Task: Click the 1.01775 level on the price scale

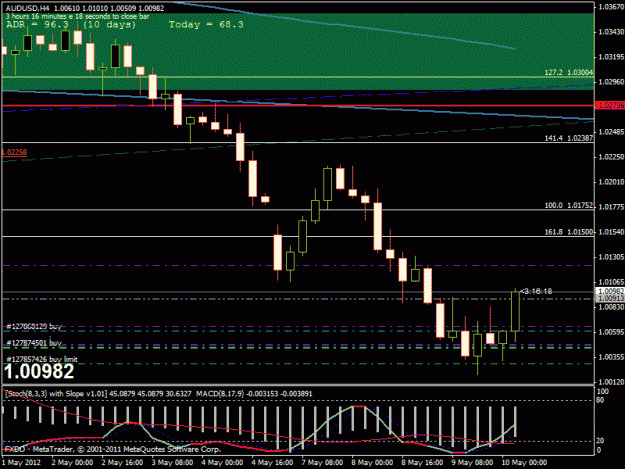Action: point(611,207)
